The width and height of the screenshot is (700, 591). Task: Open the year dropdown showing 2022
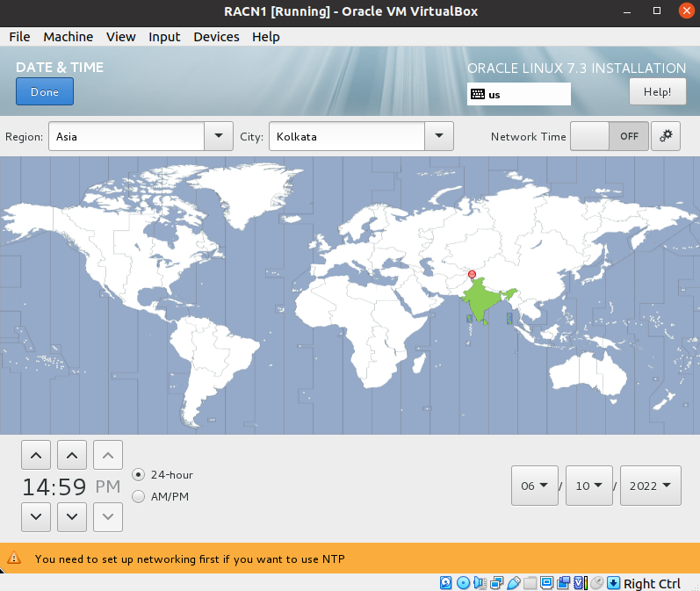point(651,486)
